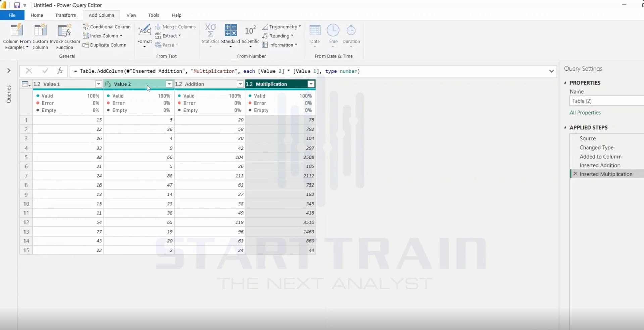The image size is (644, 330).
Task: Click table menu icon in grid corner
Action: coord(26,84)
